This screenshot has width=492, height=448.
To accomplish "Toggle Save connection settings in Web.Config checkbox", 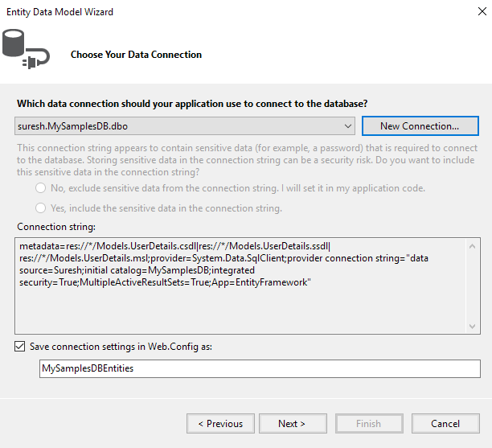I will click(20, 347).
